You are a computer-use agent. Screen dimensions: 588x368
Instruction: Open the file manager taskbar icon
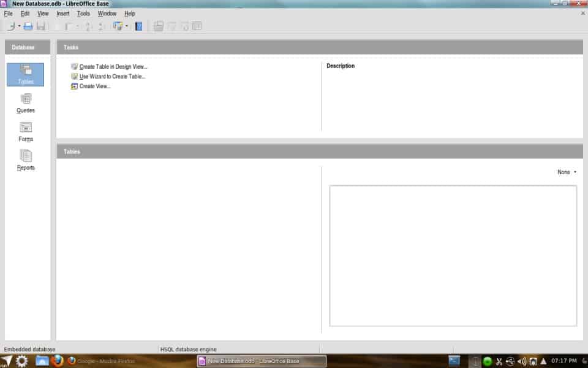pyautogui.click(x=42, y=361)
